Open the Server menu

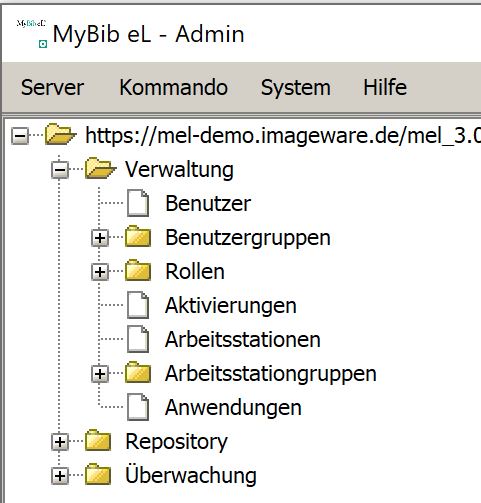pyautogui.click(x=52, y=87)
